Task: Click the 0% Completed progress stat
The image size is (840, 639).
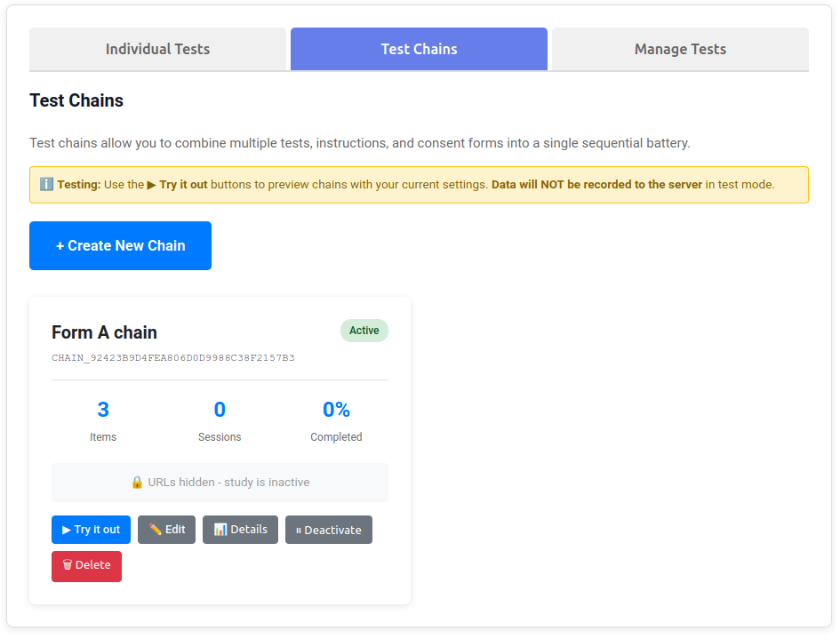Action: [x=336, y=419]
